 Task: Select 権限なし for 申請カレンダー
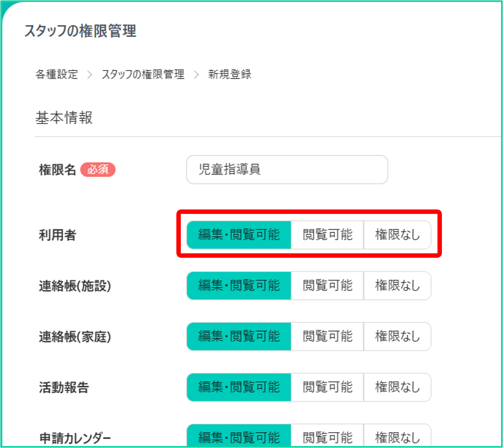pyautogui.click(x=398, y=436)
